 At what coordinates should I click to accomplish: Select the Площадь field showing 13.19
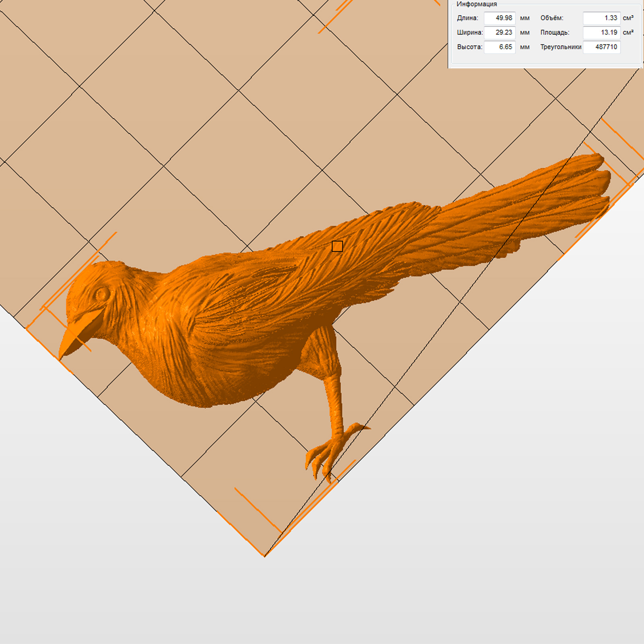(601, 33)
